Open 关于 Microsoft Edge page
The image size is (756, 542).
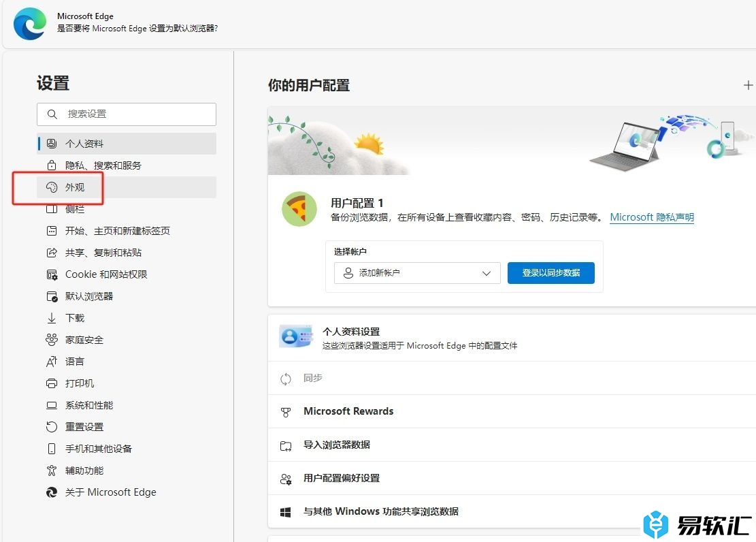click(x=127, y=492)
